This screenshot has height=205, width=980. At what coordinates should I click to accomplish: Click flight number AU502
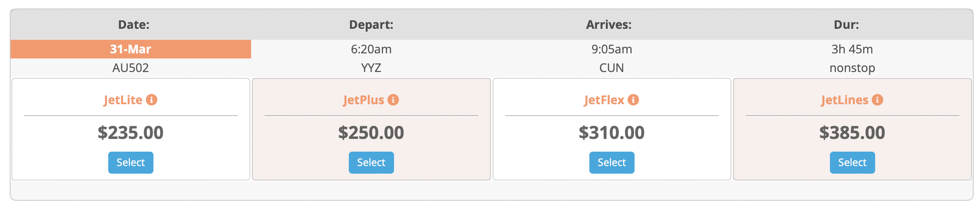(131, 68)
